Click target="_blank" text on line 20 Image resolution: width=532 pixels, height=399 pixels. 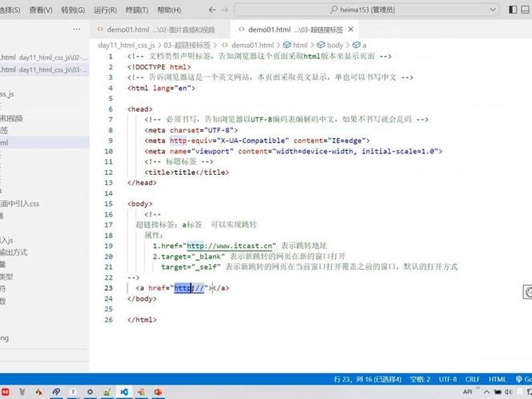click(x=193, y=257)
